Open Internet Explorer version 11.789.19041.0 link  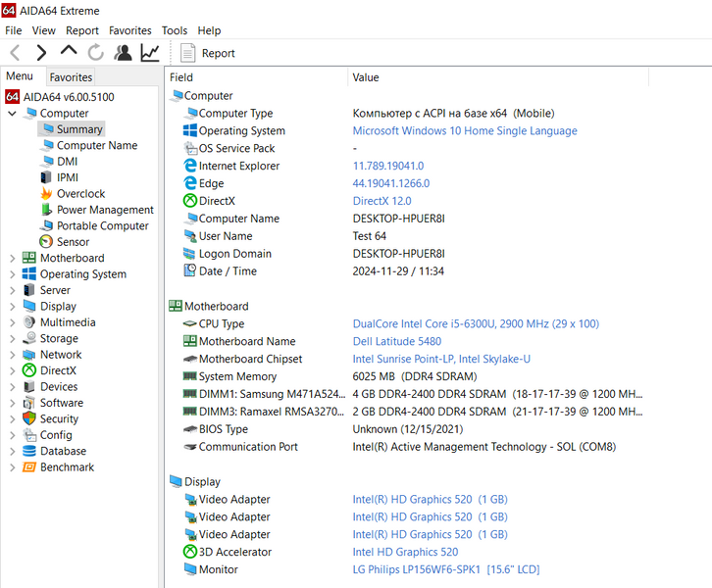click(388, 166)
